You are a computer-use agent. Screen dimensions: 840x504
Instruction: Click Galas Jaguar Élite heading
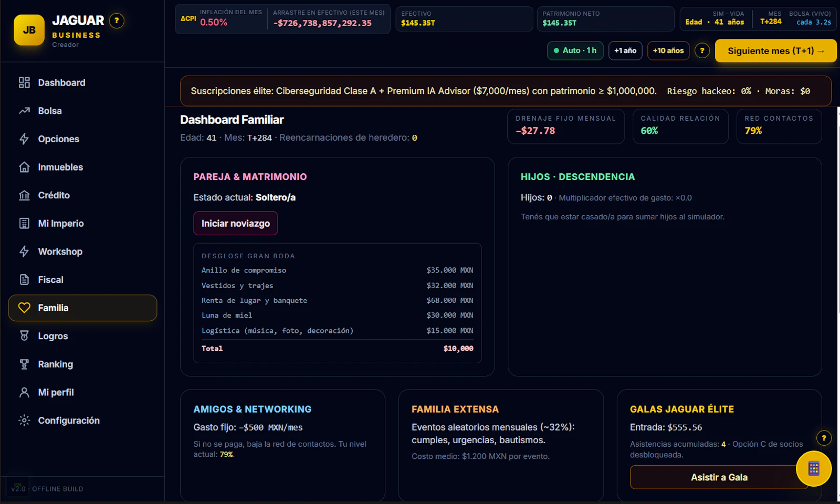point(682,409)
